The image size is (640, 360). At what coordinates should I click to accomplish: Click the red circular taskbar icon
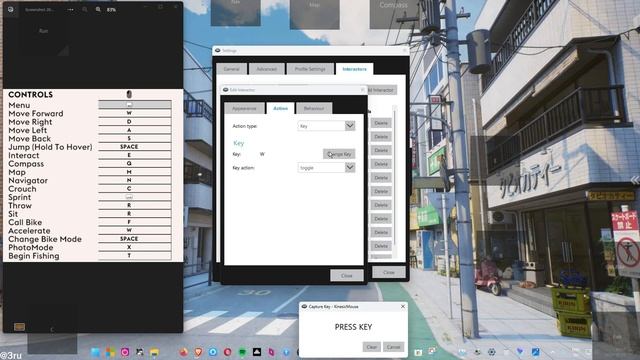228,352
